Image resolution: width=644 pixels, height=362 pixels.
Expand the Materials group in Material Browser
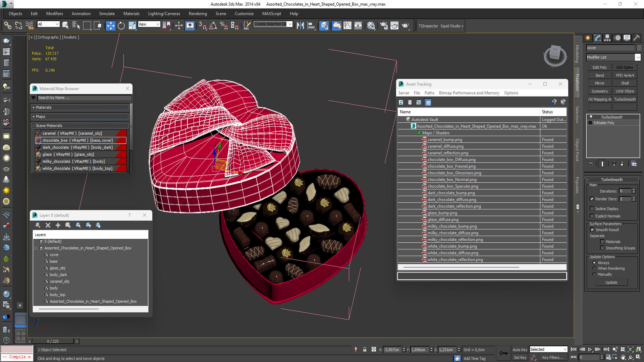coord(80,108)
